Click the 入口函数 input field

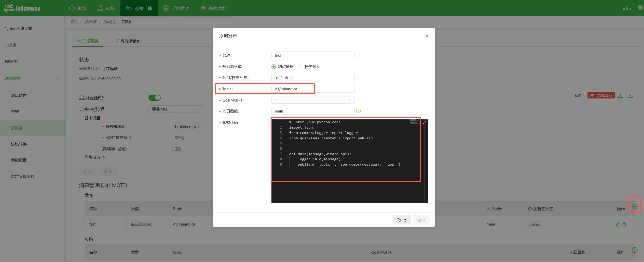pyautogui.click(x=313, y=111)
